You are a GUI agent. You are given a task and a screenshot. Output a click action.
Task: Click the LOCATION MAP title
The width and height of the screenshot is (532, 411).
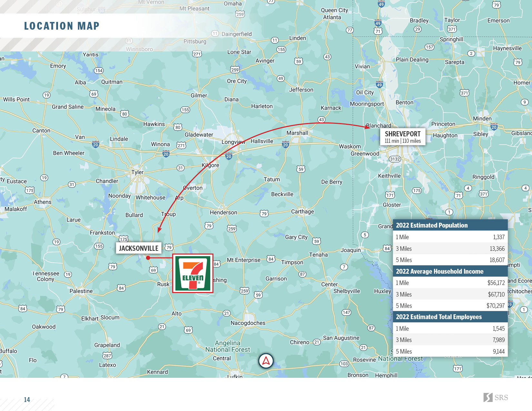coord(62,26)
